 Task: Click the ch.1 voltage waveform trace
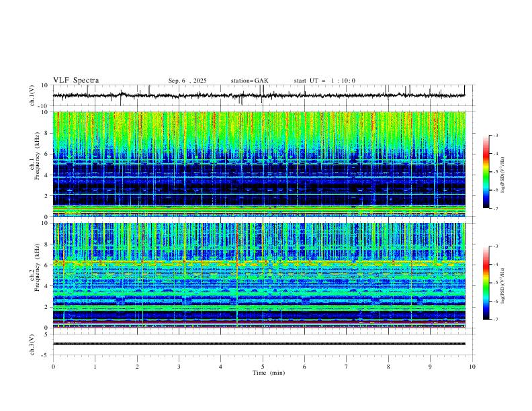point(259,95)
